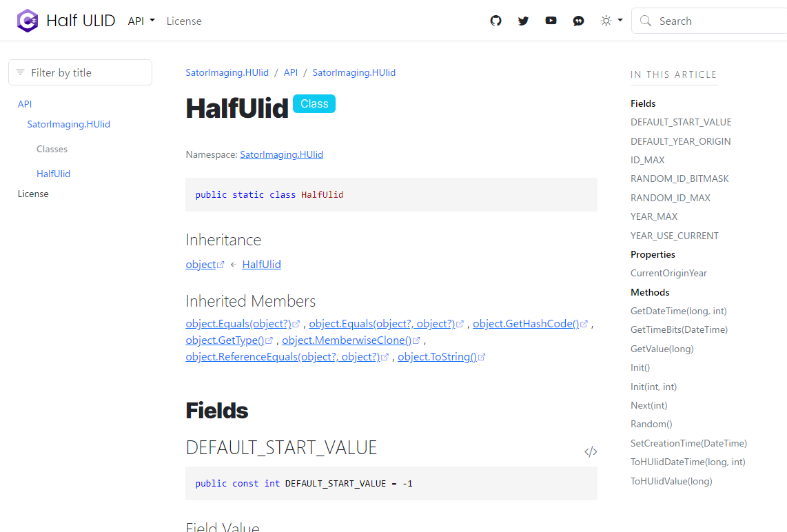Jump to Next(int) entry

(x=649, y=405)
